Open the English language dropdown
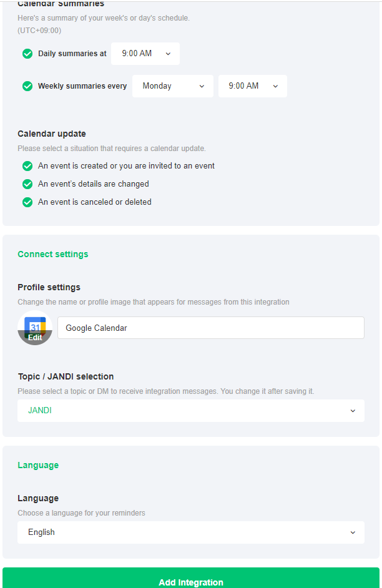382x588 pixels. tap(190, 532)
